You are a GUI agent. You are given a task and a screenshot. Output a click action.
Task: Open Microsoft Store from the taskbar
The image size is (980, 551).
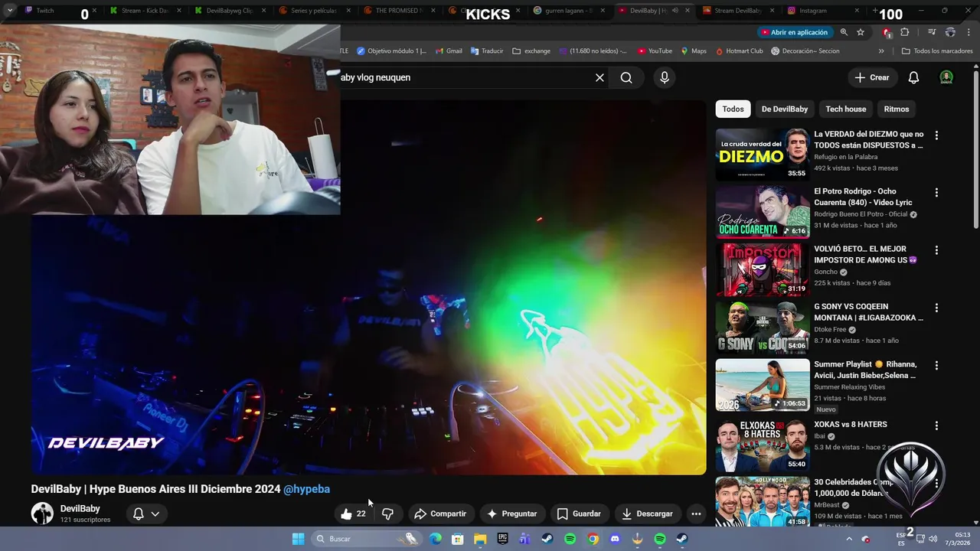click(457, 539)
